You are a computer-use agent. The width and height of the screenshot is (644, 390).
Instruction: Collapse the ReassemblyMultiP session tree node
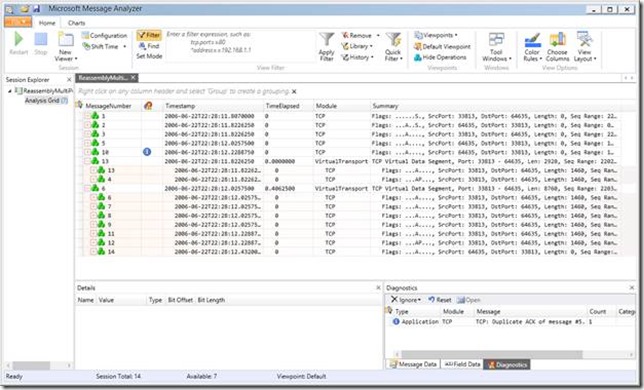coord(10,91)
